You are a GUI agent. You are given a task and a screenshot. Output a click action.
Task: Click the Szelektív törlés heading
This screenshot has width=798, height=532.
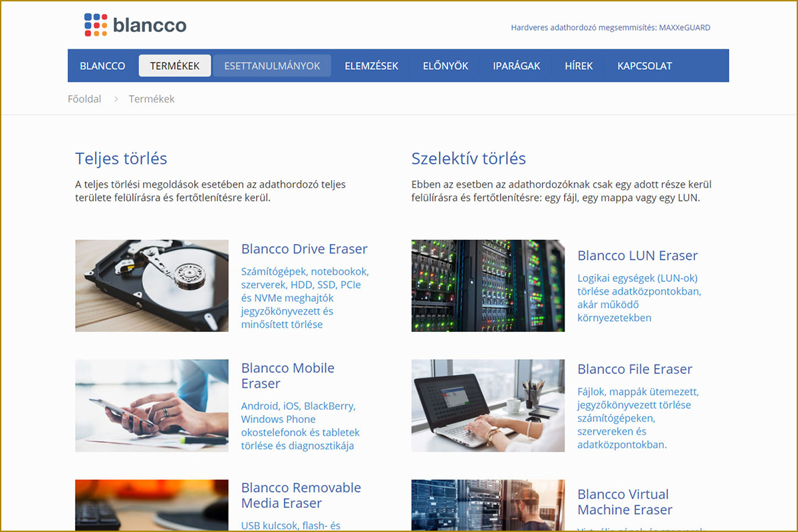(x=469, y=158)
